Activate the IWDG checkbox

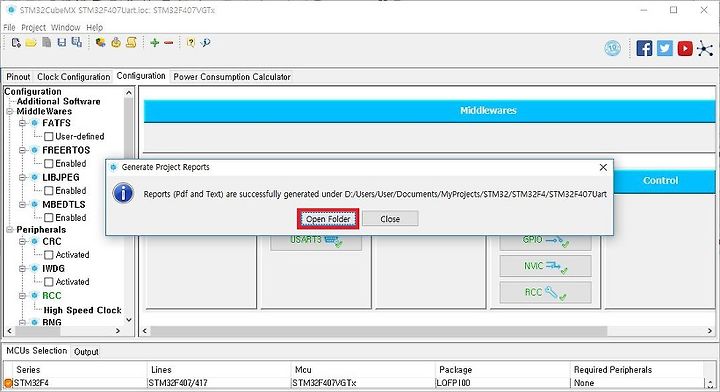pos(48,282)
